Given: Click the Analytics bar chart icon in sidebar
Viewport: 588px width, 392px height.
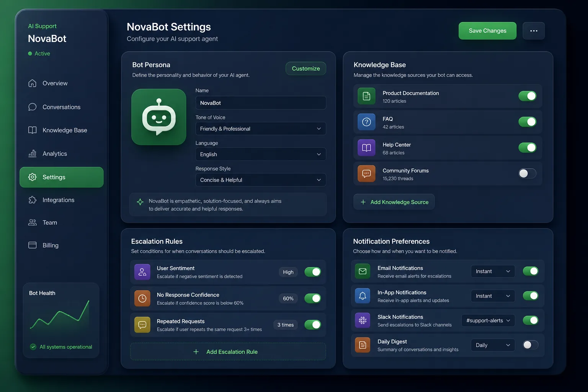Looking at the screenshot, I should pyautogui.click(x=33, y=154).
